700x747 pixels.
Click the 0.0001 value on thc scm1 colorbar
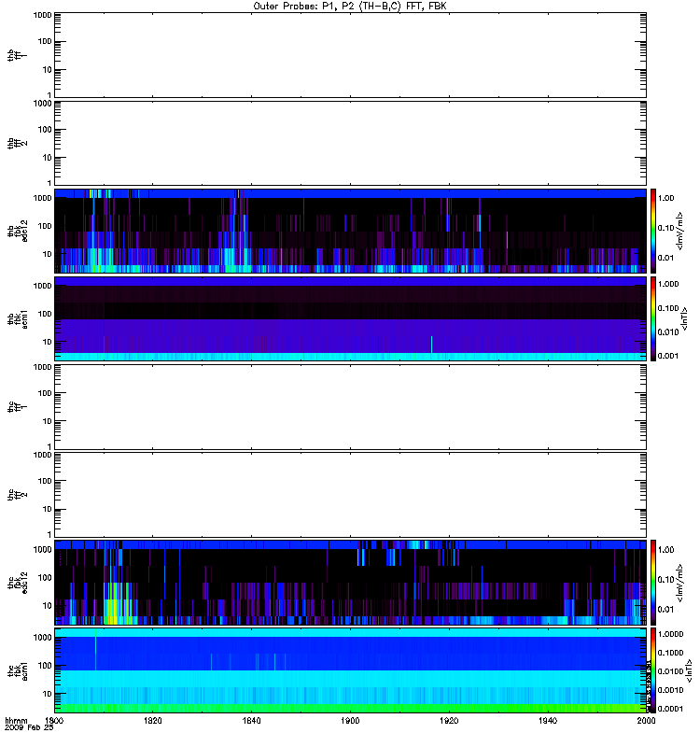[670, 709]
